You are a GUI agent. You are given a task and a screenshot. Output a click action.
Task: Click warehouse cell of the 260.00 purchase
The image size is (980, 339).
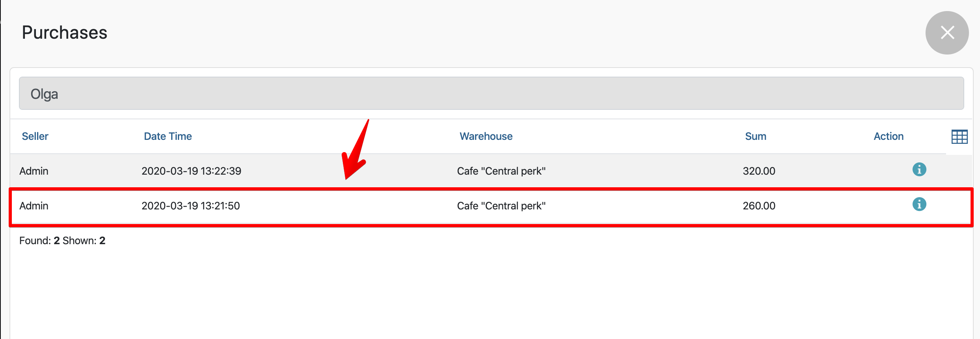tap(501, 206)
